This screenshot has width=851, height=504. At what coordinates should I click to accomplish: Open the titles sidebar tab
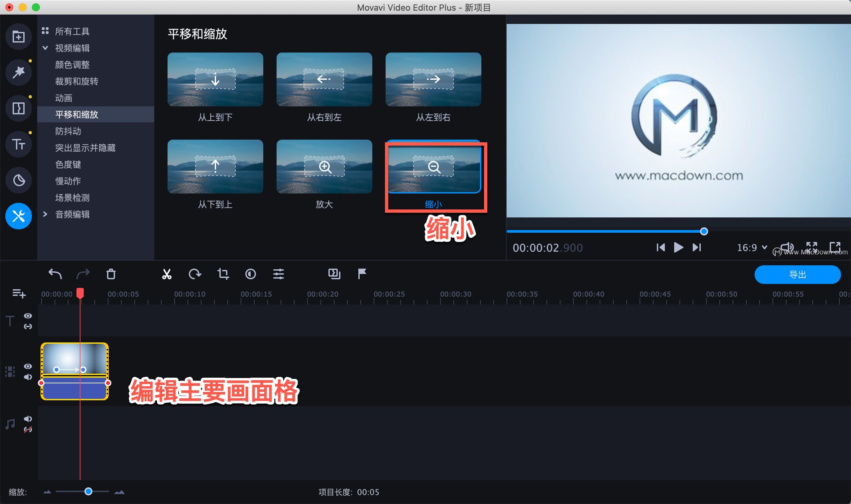point(19,144)
